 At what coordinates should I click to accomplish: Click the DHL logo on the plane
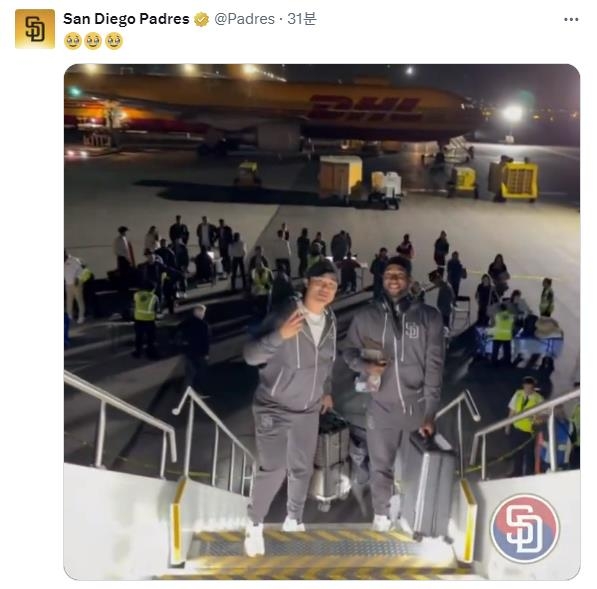(x=364, y=107)
